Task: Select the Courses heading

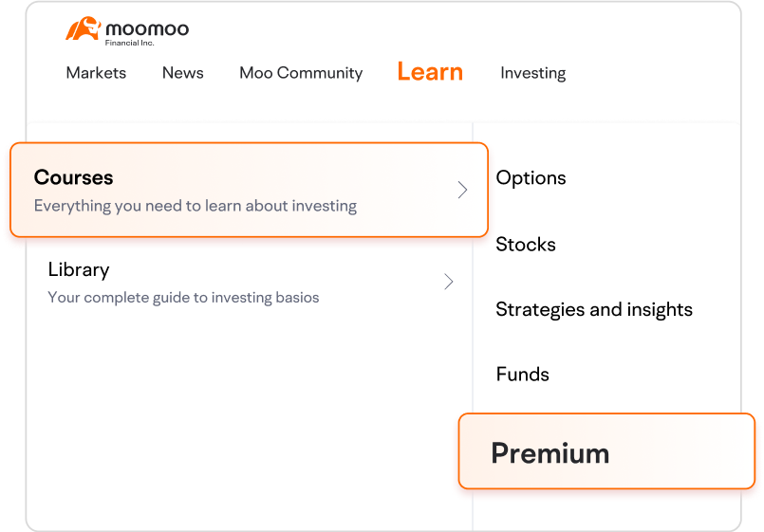Action: click(73, 177)
